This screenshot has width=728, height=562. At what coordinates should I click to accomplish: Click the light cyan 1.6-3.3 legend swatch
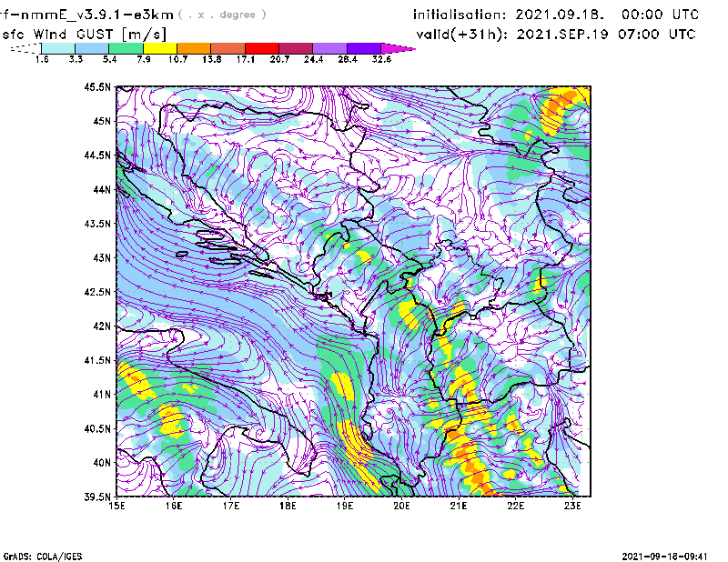pos(58,48)
